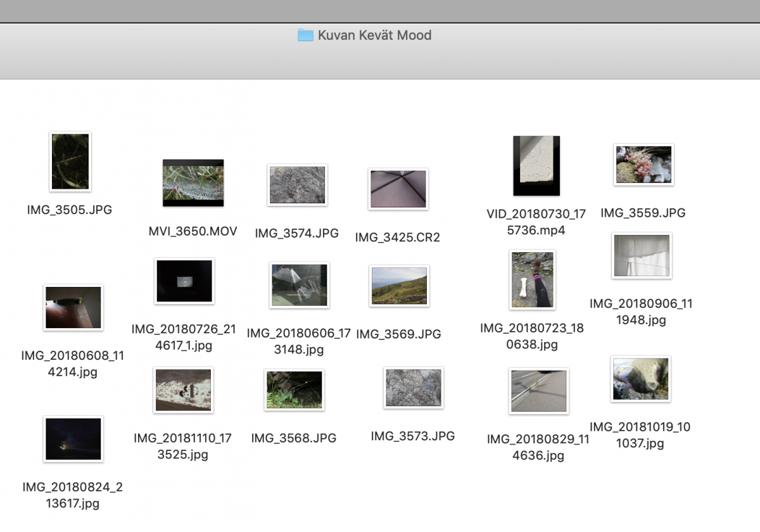Select the IMG_3573.JPG cracked surface photo

(413, 388)
